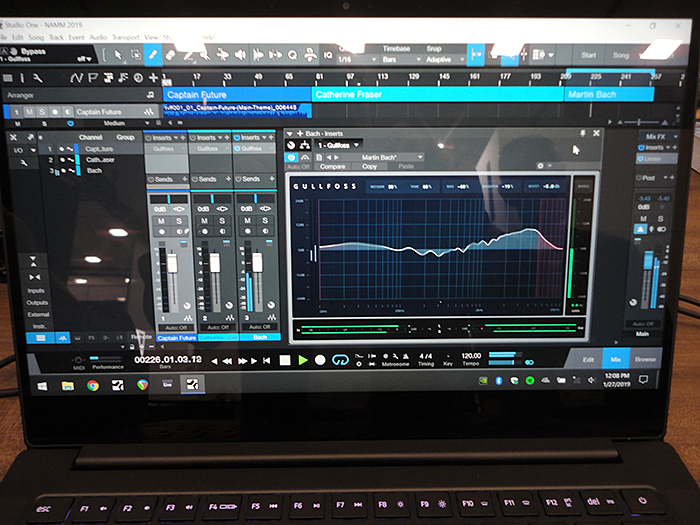Select the Catherine Fraser arranger section

(x=438, y=95)
